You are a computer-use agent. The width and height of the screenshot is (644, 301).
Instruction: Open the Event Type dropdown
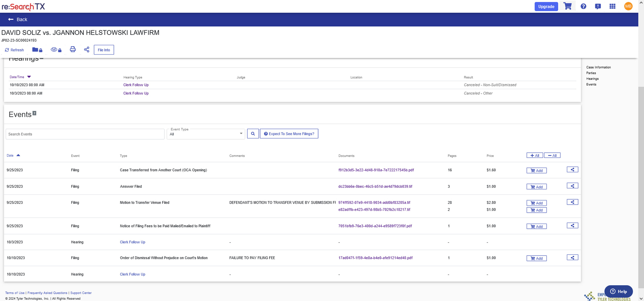click(x=206, y=134)
